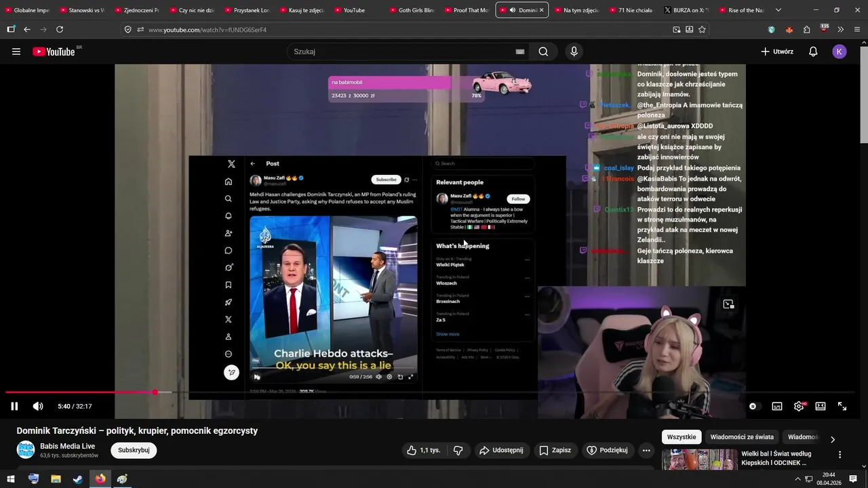This screenshot has height=488, width=868.
Task: Pause the video
Action: (x=14, y=406)
